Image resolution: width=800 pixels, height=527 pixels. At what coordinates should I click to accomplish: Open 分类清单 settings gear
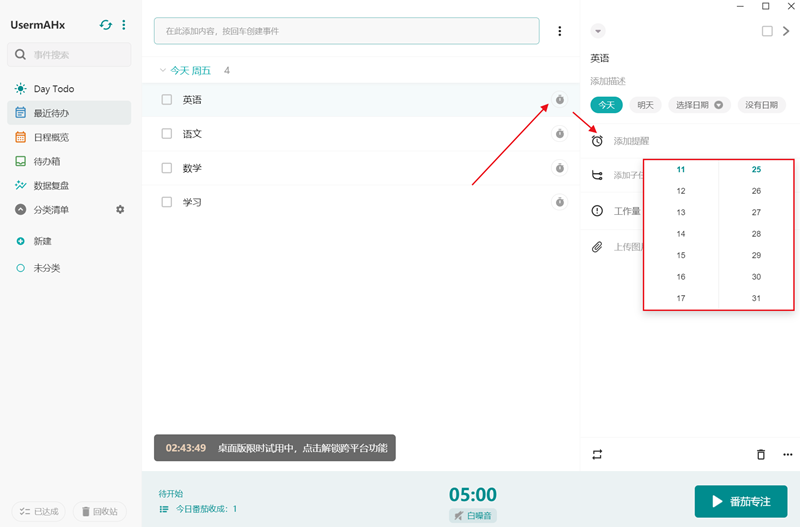point(120,210)
